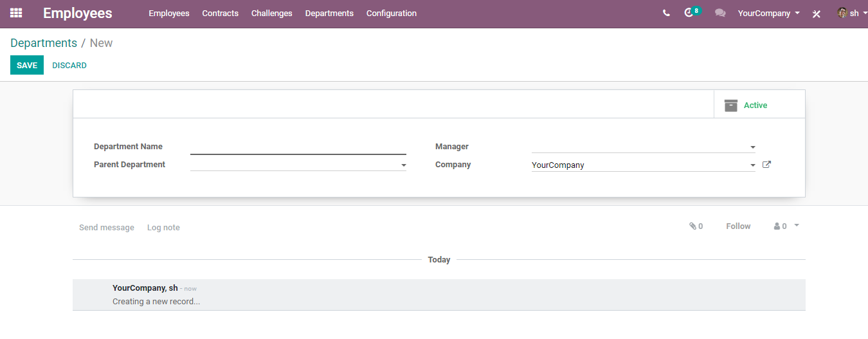Expand the Manager dropdown arrow

pos(753,147)
